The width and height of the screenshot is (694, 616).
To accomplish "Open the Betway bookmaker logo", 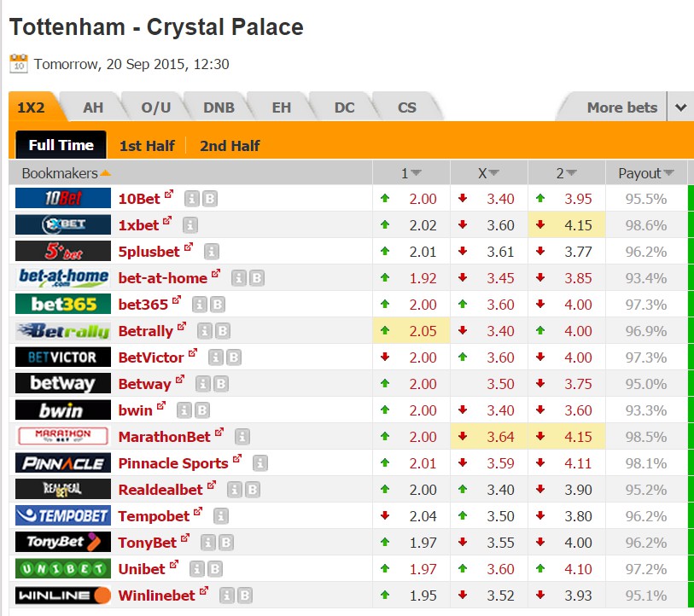I will click(x=63, y=383).
